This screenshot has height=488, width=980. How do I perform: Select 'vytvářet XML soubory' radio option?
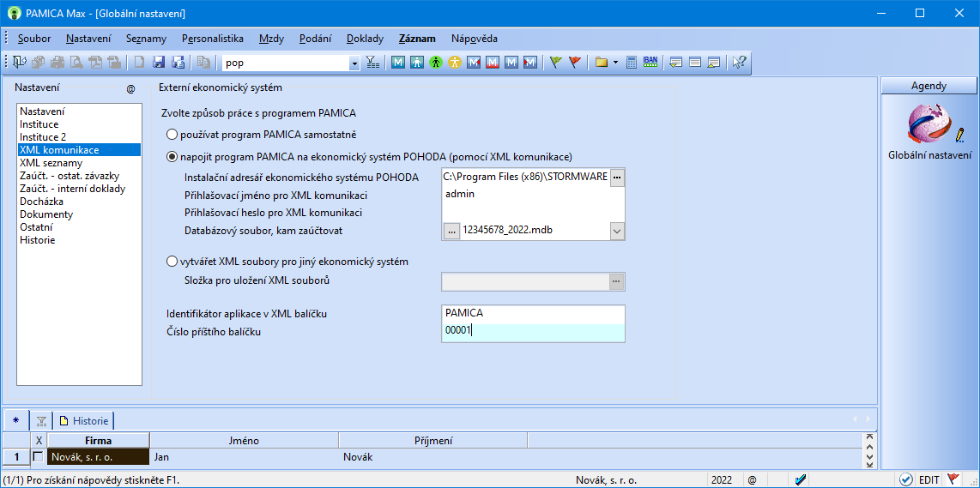coord(172,262)
